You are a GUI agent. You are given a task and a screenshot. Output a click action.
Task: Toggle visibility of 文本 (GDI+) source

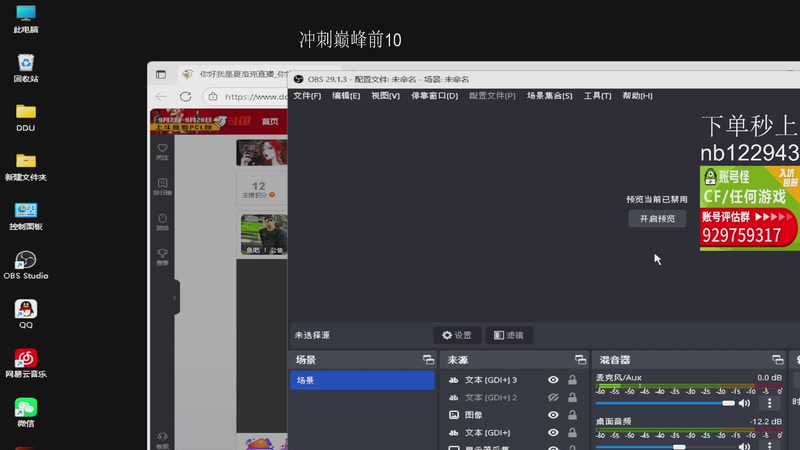pyautogui.click(x=553, y=433)
